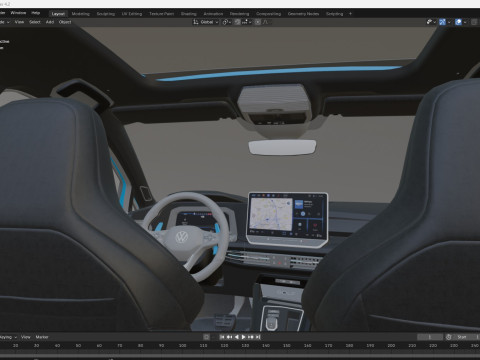
Task: Toggle viewport overlays display
Action: (458, 22)
